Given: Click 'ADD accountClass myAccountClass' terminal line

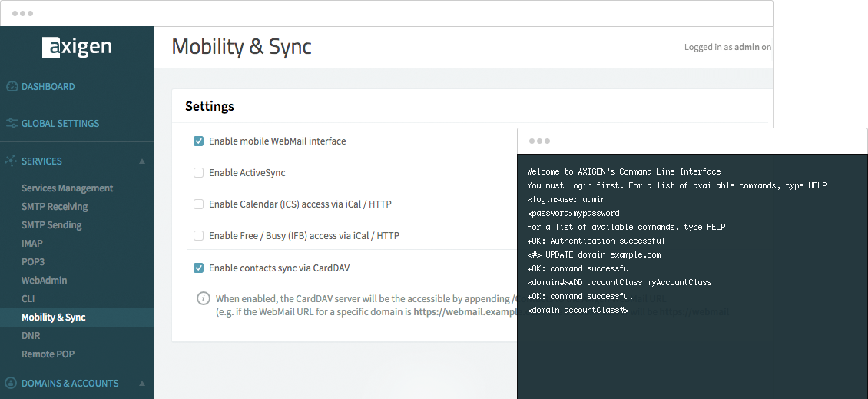Looking at the screenshot, I should (x=641, y=283).
